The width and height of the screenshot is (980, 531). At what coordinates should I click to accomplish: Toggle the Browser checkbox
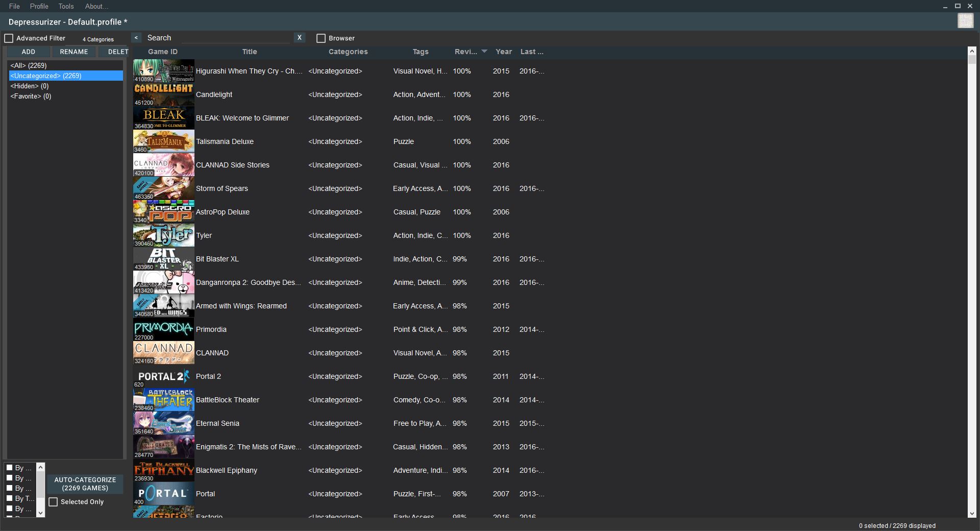pos(321,38)
